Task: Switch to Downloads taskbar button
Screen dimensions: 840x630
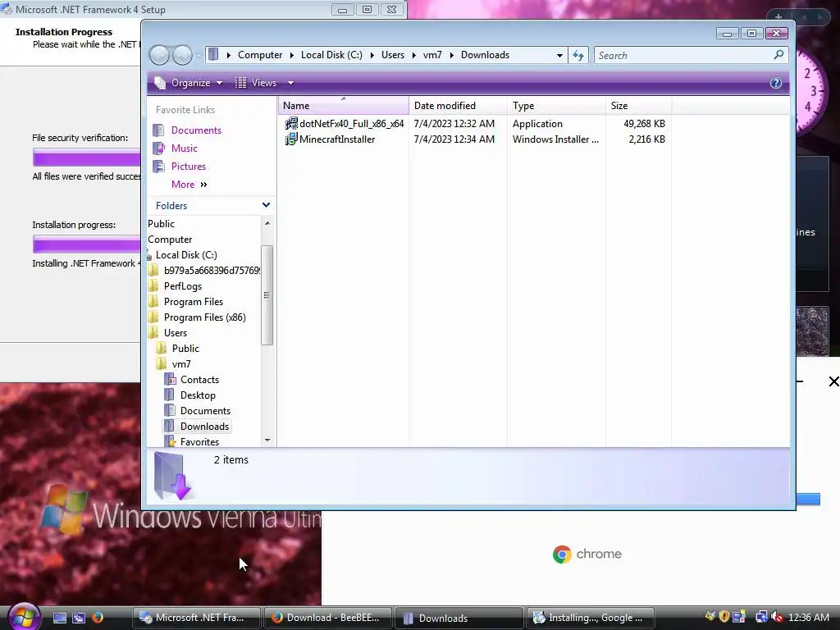Action: pyautogui.click(x=459, y=618)
